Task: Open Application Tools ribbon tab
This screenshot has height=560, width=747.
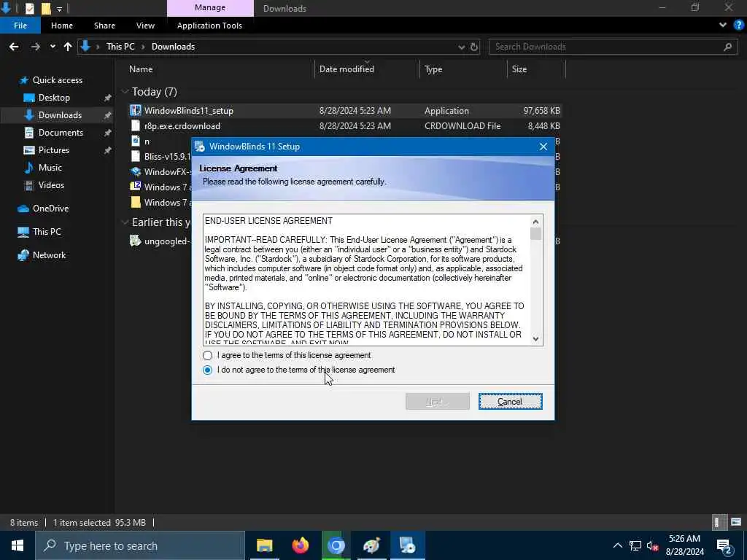Action: (209, 26)
